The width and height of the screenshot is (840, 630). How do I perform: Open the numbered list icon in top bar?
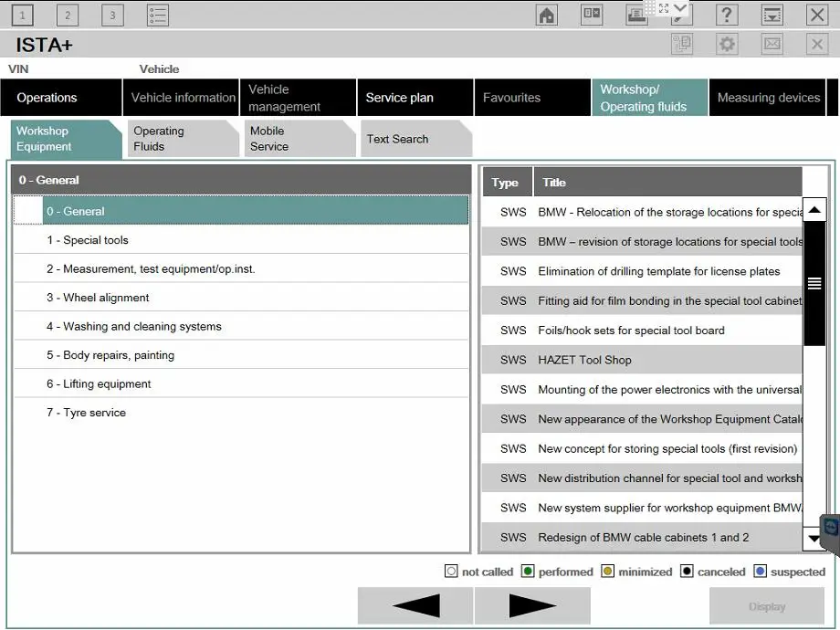[x=157, y=15]
